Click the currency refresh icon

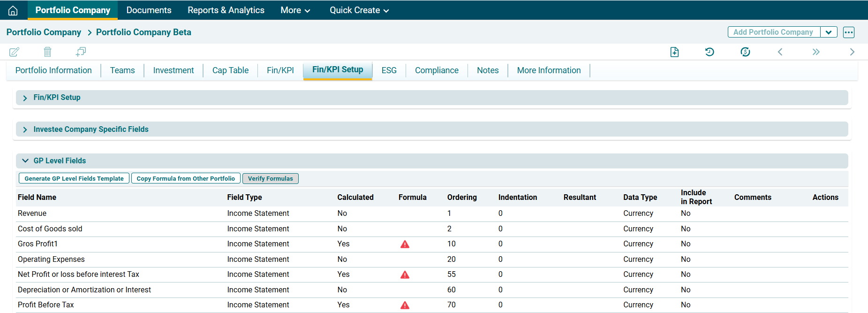pos(745,52)
